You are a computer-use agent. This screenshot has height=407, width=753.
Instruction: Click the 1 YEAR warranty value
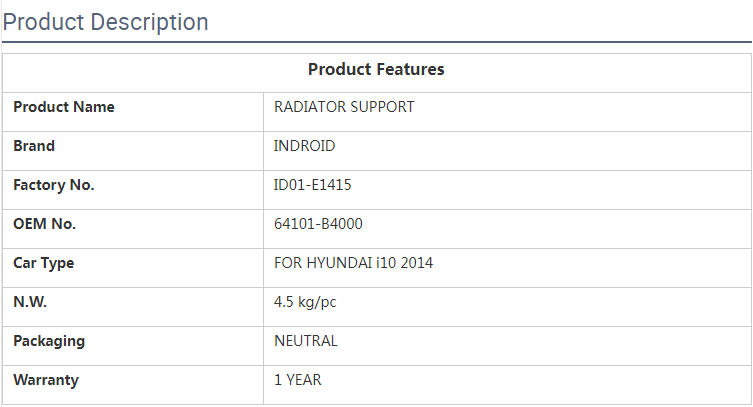[298, 380]
